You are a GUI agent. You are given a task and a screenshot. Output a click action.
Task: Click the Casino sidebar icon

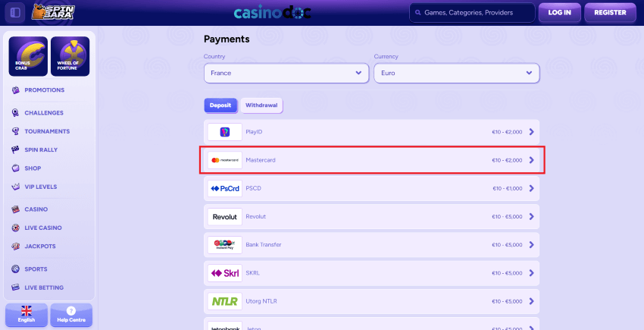click(16, 209)
